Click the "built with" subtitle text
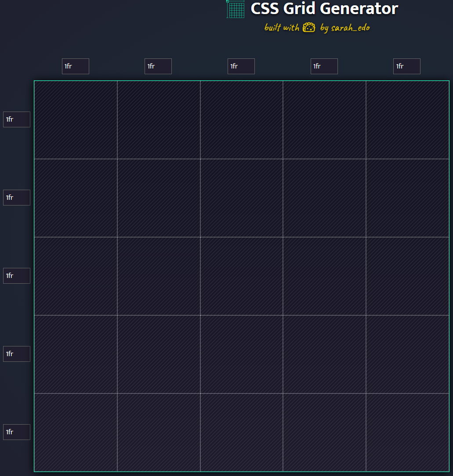The height and width of the screenshot is (476, 453). coord(282,27)
